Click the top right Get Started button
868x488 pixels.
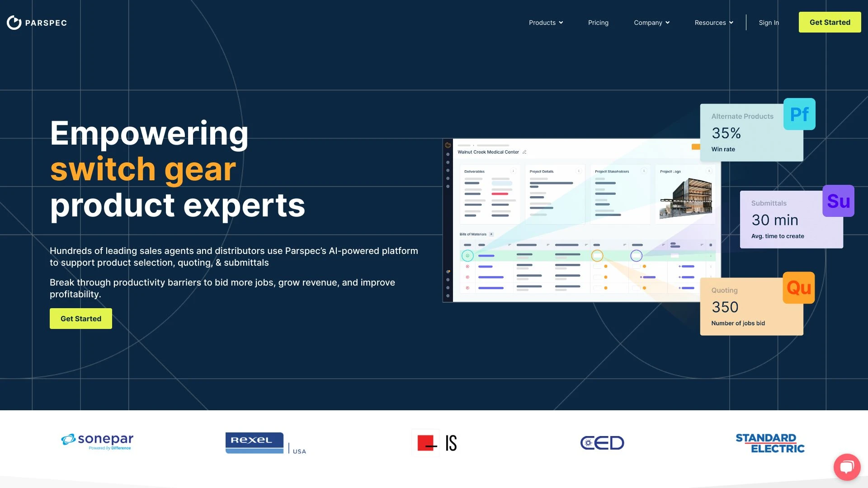click(830, 22)
